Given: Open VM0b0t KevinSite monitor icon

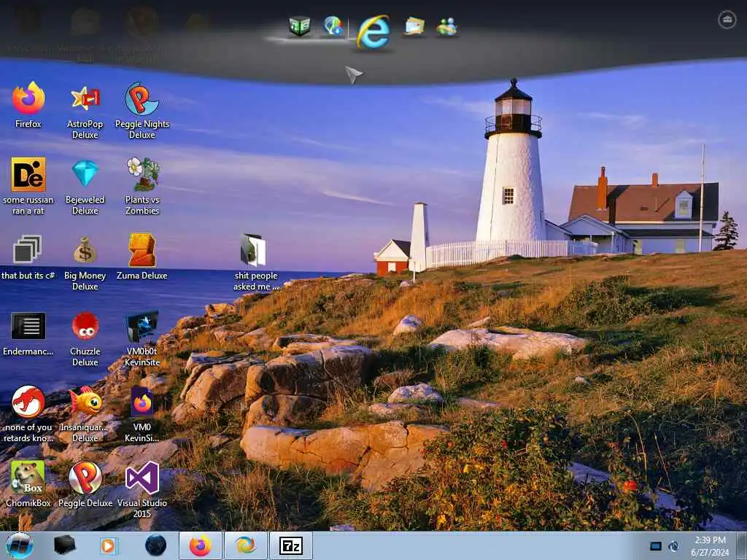Looking at the screenshot, I should pyautogui.click(x=142, y=339).
